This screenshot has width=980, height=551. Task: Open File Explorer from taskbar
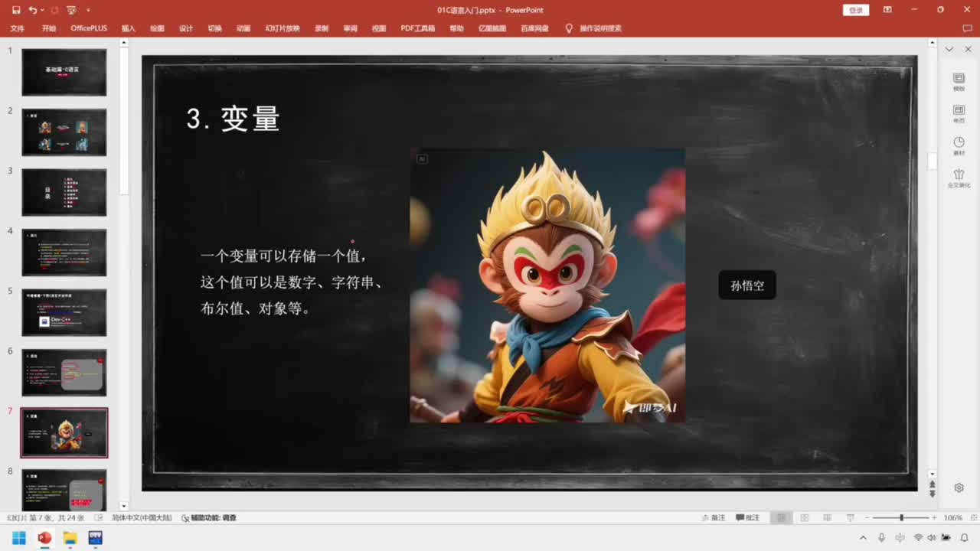coord(70,538)
